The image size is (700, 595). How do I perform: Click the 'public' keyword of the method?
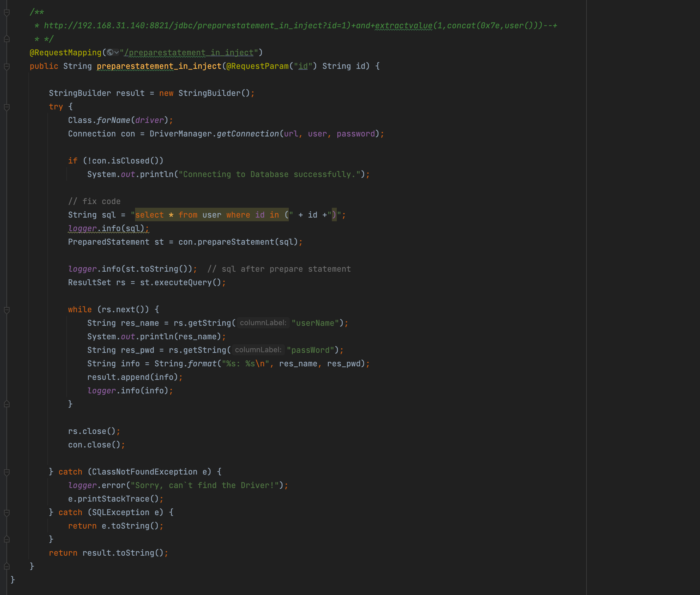[x=44, y=66]
